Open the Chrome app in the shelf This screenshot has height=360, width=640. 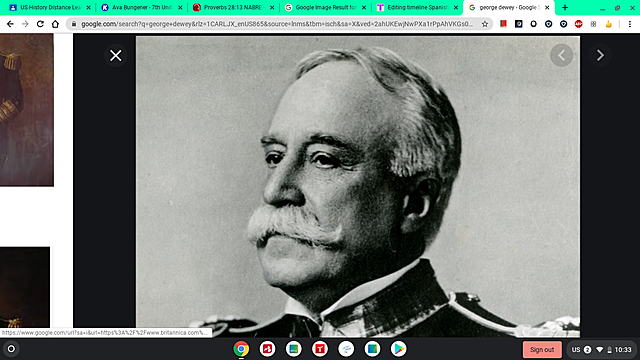click(x=241, y=349)
